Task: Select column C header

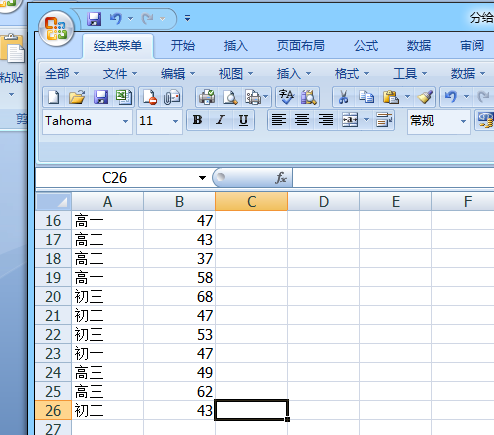Action: 251,202
